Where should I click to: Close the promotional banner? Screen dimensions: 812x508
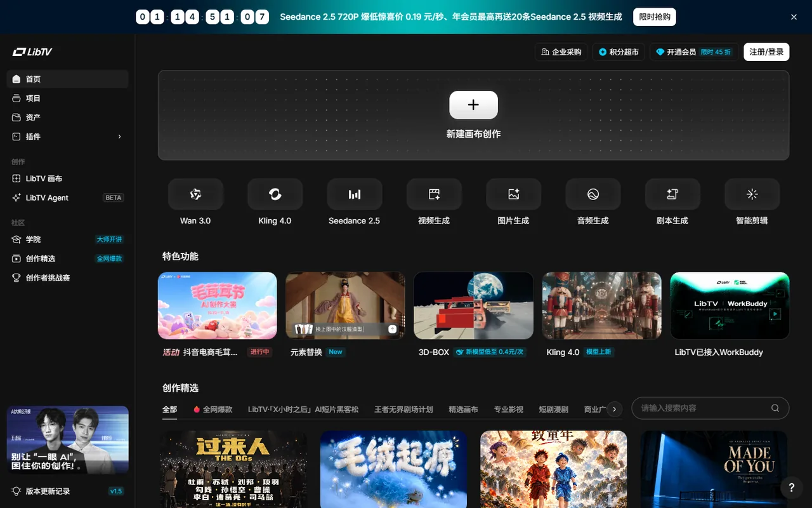[x=794, y=17]
